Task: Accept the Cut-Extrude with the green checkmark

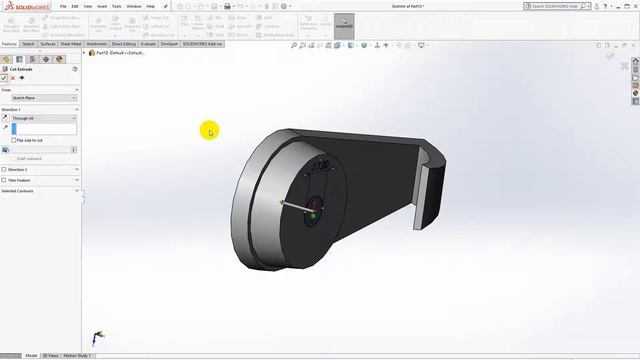Action: [4, 78]
